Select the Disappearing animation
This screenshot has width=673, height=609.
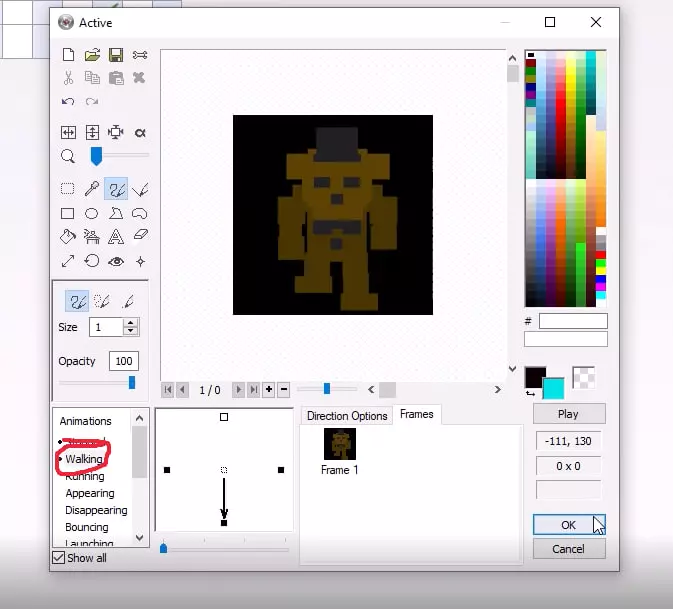pyautogui.click(x=96, y=510)
